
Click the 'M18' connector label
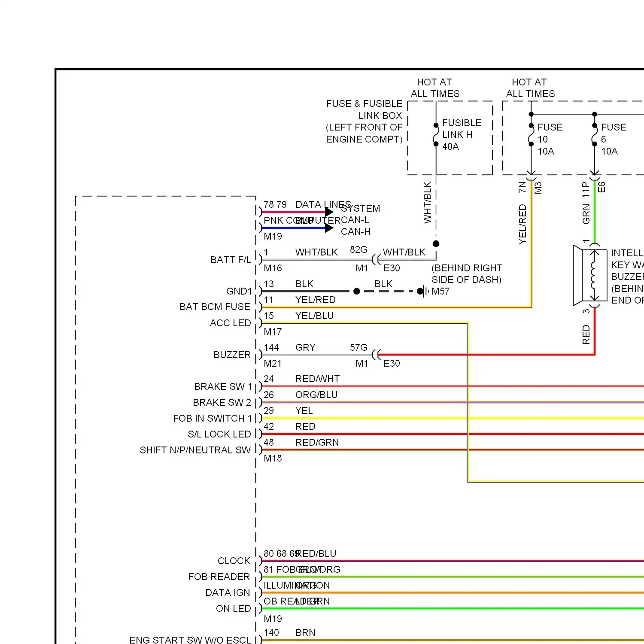tap(273, 458)
